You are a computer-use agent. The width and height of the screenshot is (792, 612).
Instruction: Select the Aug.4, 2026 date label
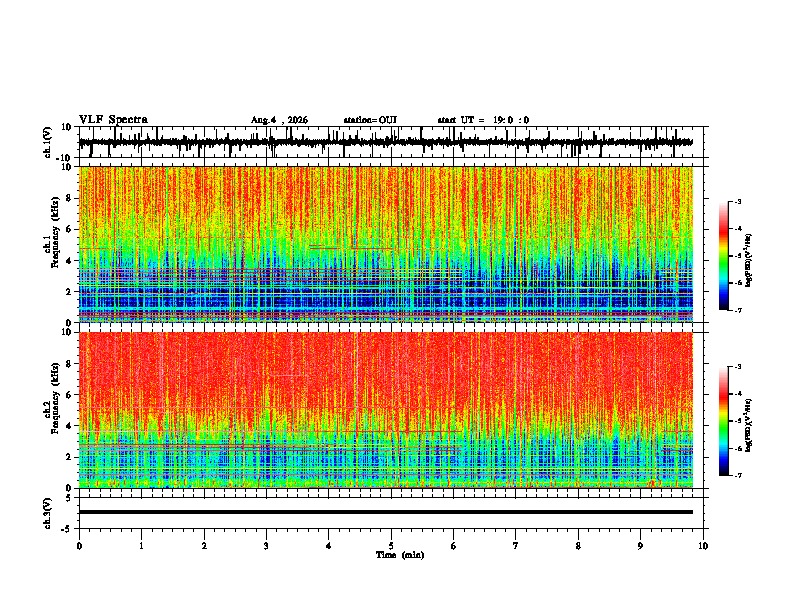point(279,120)
